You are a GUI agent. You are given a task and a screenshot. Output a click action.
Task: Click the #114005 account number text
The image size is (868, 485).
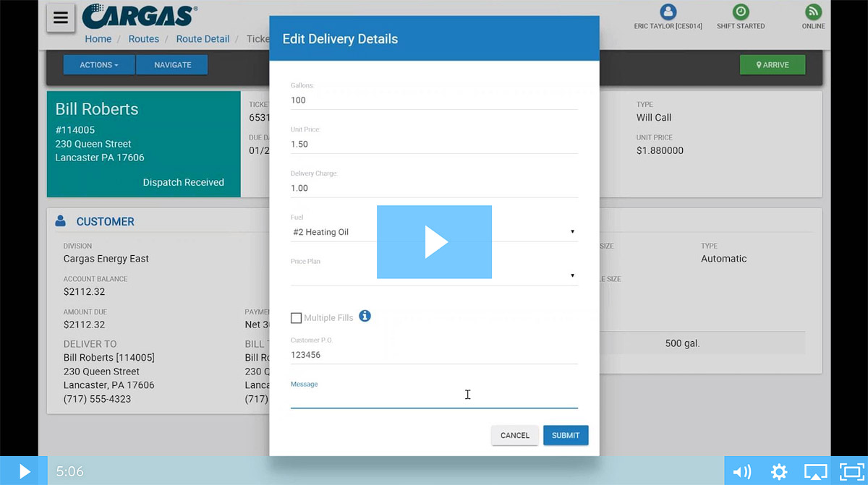click(75, 130)
